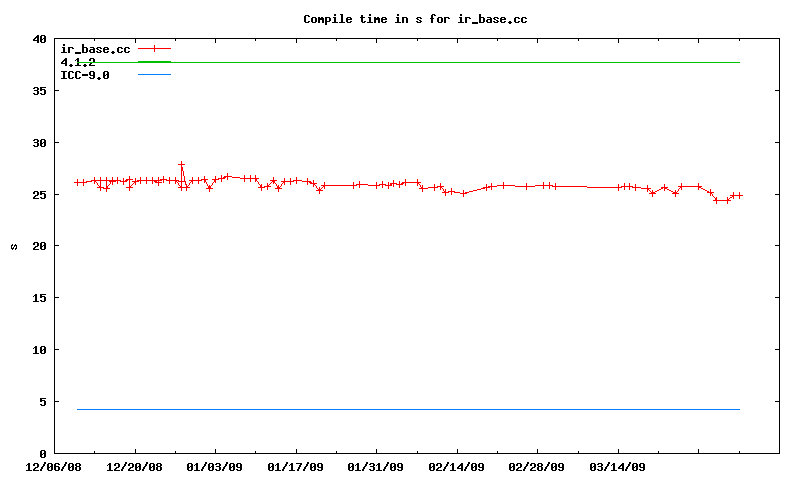800x480 pixels.
Task: Click the 01/31/09 x-axis date label
Action: tap(376, 466)
